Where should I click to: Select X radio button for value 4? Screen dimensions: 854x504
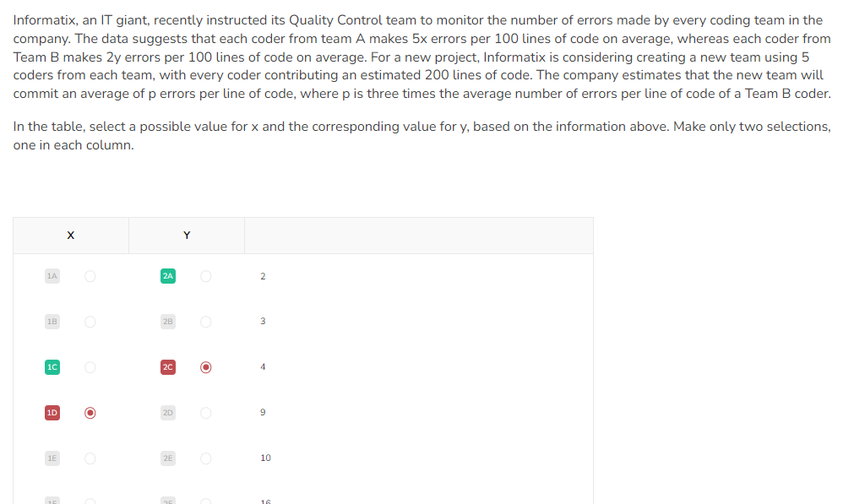(x=90, y=367)
